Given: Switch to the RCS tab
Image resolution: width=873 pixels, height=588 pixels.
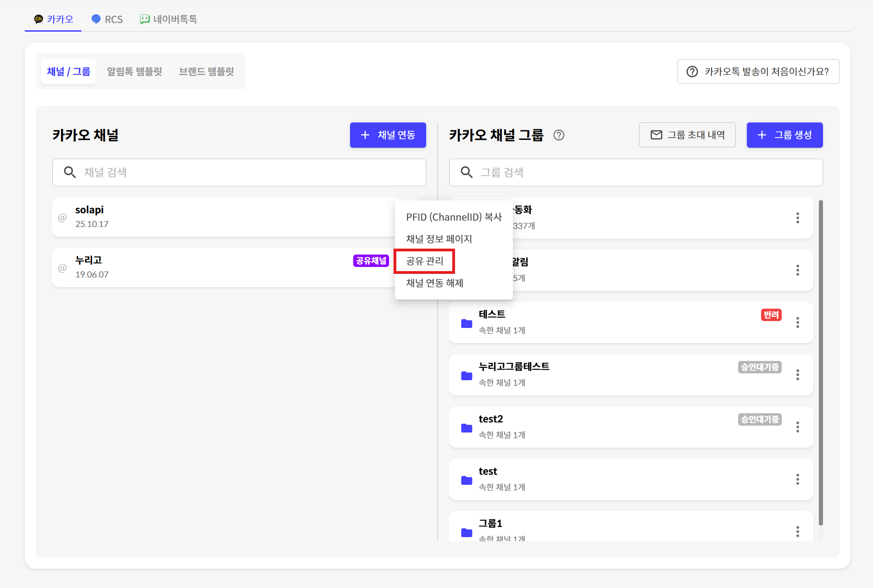Looking at the screenshot, I should pos(107,19).
